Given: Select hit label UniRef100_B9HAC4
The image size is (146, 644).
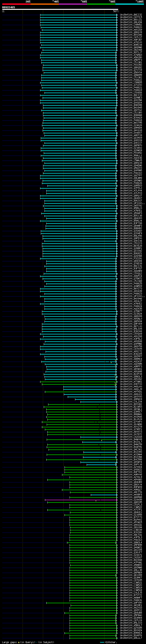Looking at the screenshot, I should click(x=131, y=633).
